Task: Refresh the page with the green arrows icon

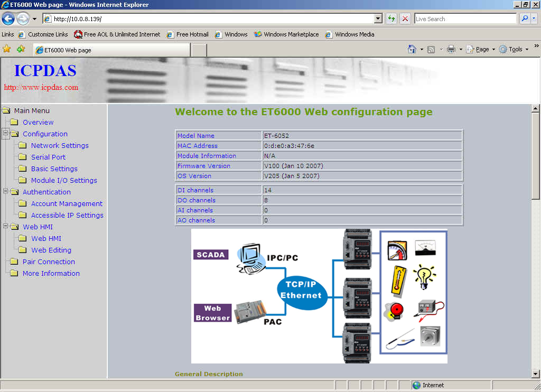Action: point(391,18)
